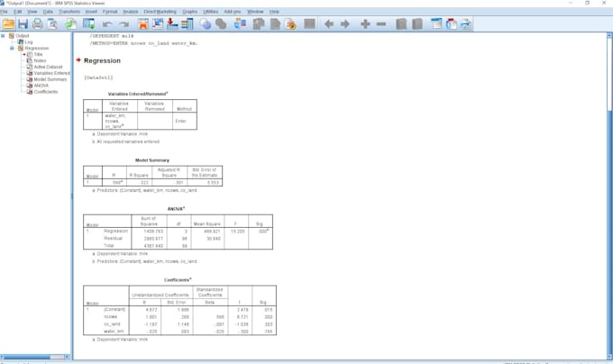Click the Open file folder icon
Image resolution: width=613 pixels, height=364 pixels.
click(x=8, y=23)
